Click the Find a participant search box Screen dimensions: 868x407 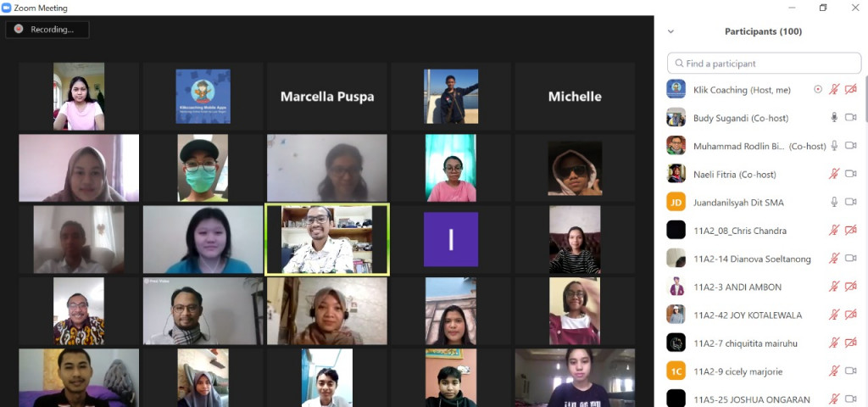click(764, 63)
